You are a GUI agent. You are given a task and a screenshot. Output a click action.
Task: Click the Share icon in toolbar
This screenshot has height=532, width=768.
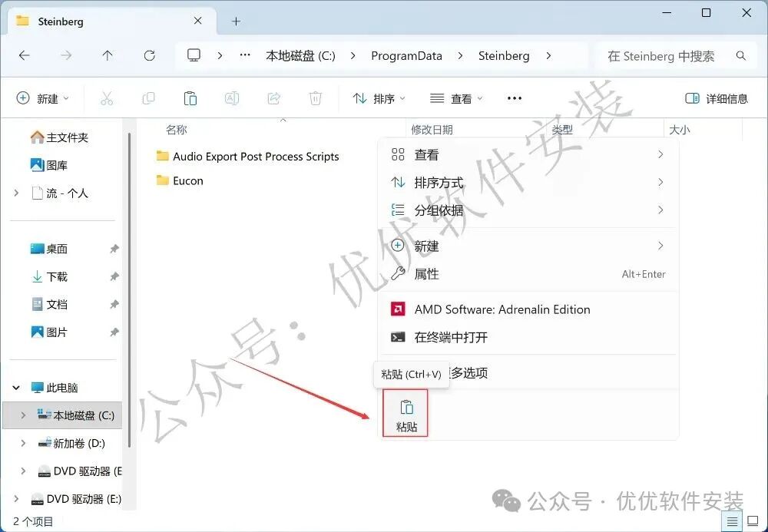pos(274,99)
